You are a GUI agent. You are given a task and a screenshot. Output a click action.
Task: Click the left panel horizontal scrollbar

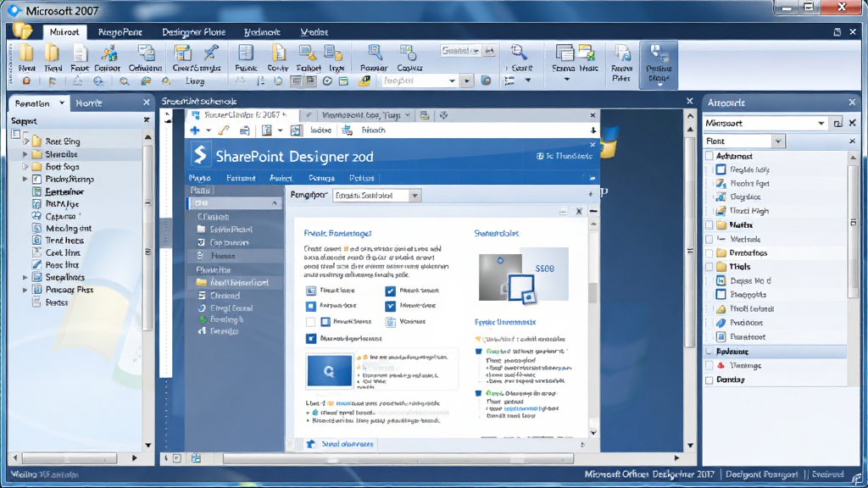pos(70,458)
